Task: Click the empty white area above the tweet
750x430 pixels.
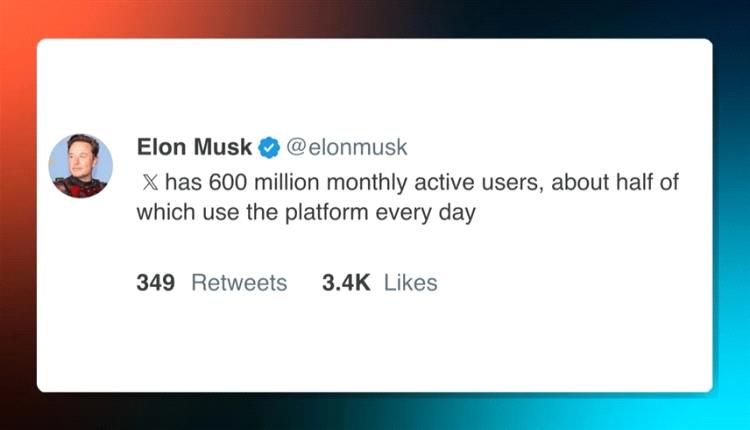Action: point(375,86)
